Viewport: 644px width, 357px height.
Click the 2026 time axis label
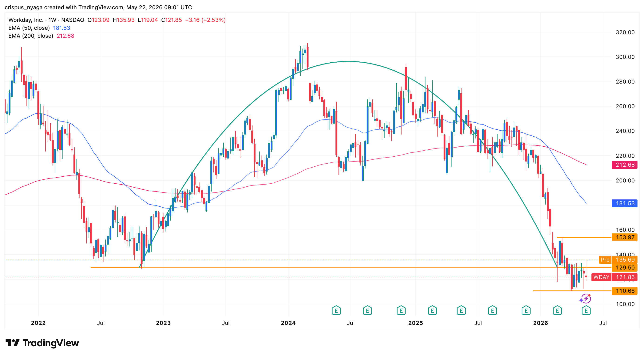click(541, 323)
